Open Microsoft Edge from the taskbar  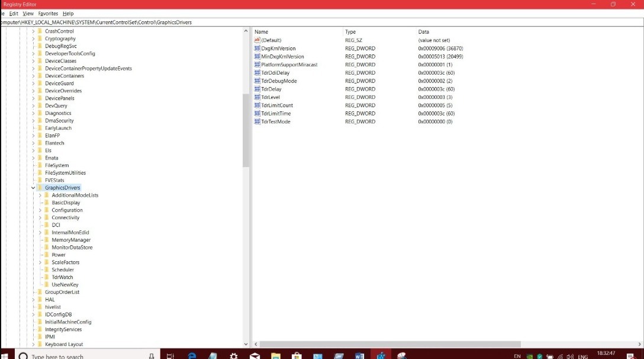(192, 356)
